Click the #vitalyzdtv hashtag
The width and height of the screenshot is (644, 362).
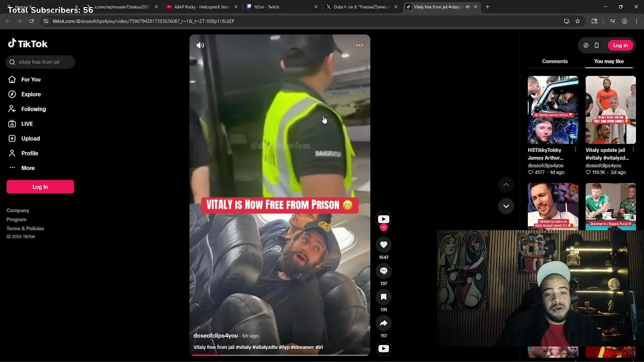click(x=265, y=347)
